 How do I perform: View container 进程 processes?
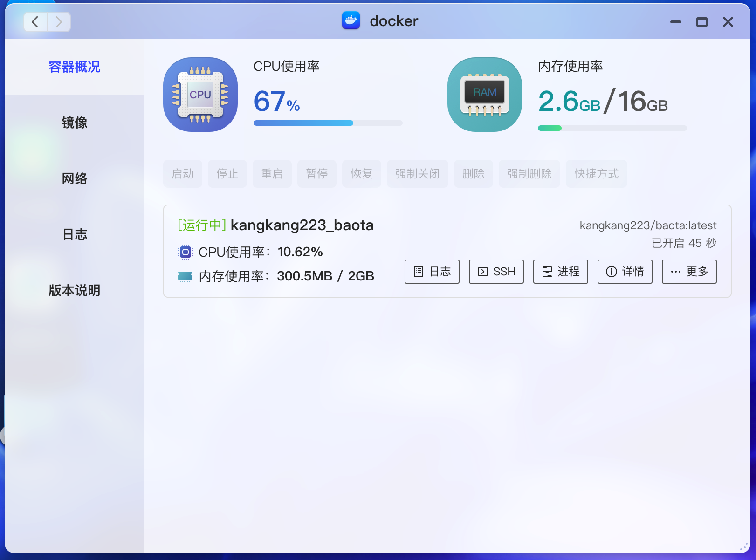pyautogui.click(x=561, y=272)
